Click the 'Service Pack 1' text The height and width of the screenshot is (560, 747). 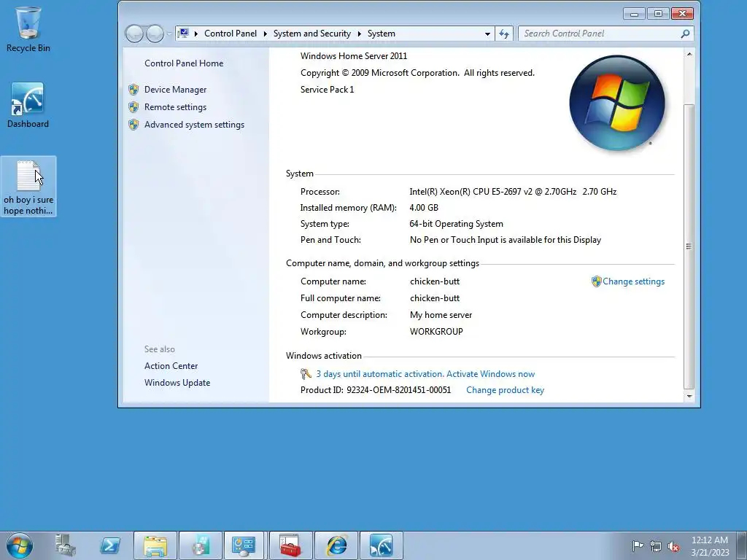[x=327, y=90]
